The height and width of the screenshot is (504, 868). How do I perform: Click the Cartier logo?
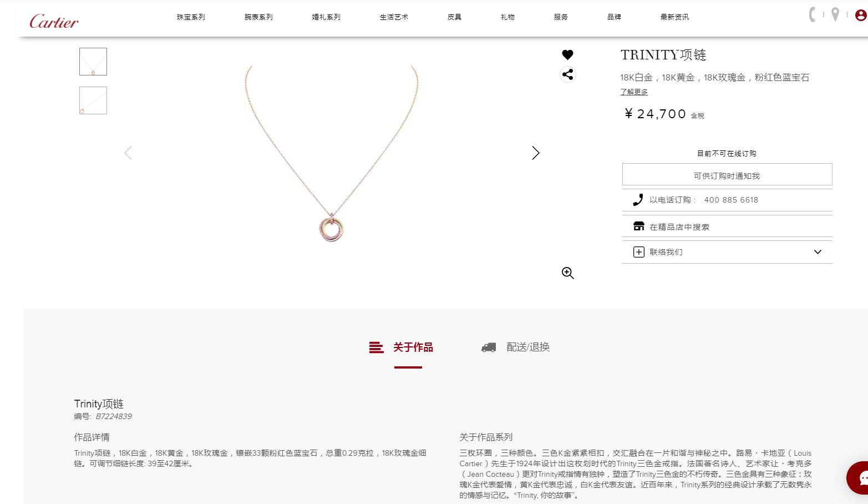54,22
